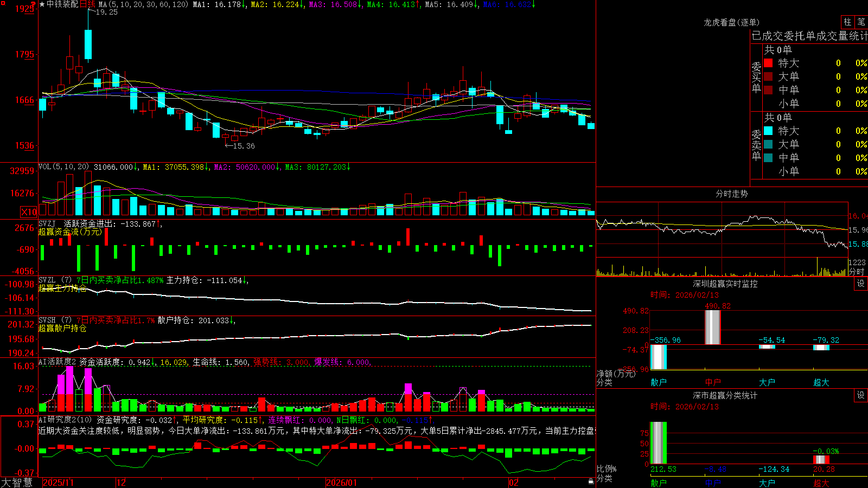The width and height of the screenshot is (868, 488).
Task: Click 超大 in the 分类统计 chart
Action: 821,483
